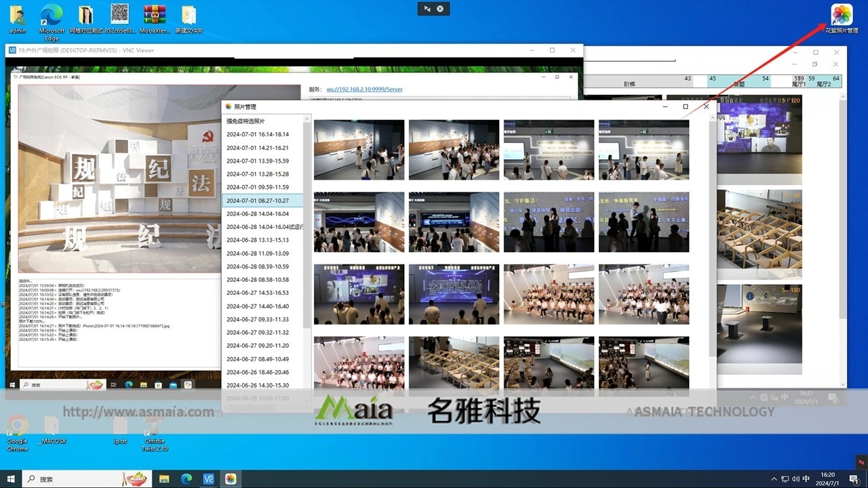The width and height of the screenshot is (868, 488).
Task: Click the camera preview image in the 广场拍照系统 window
Action: click(159, 179)
